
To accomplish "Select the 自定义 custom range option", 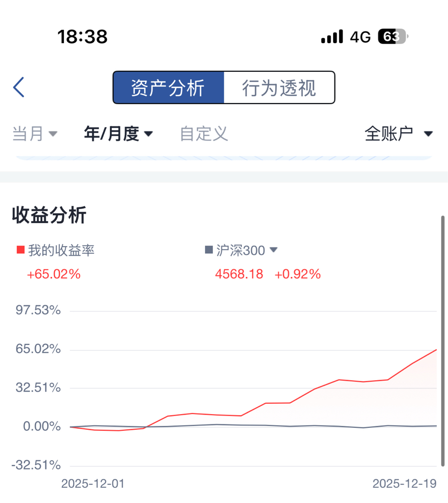I will click(x=204, y=134).
